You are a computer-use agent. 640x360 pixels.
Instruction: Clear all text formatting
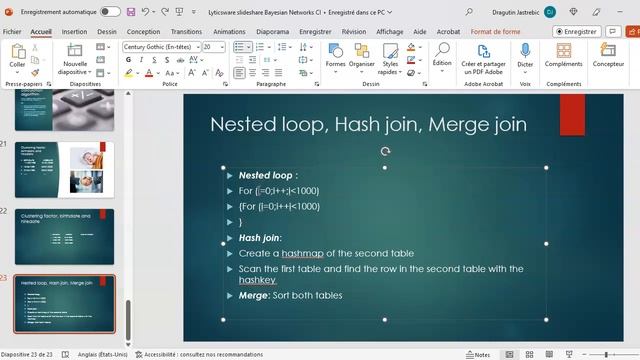[x=220, y=73]
